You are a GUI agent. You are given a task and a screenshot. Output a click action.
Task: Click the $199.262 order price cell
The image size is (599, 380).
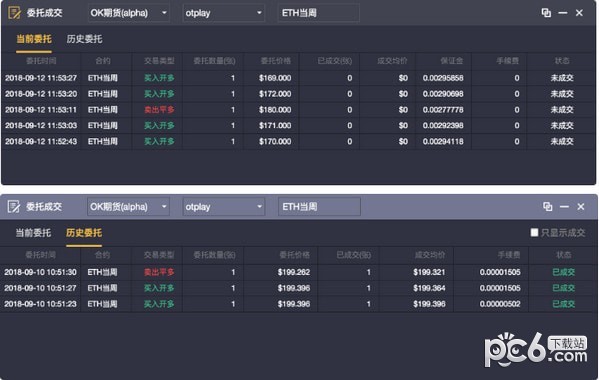coord(294,272)
